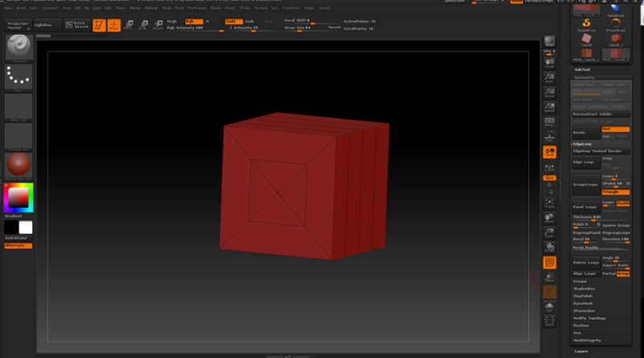Open the Alpha Off selector slot
This screenshot has width=644, height=358.
click(19, 107)
